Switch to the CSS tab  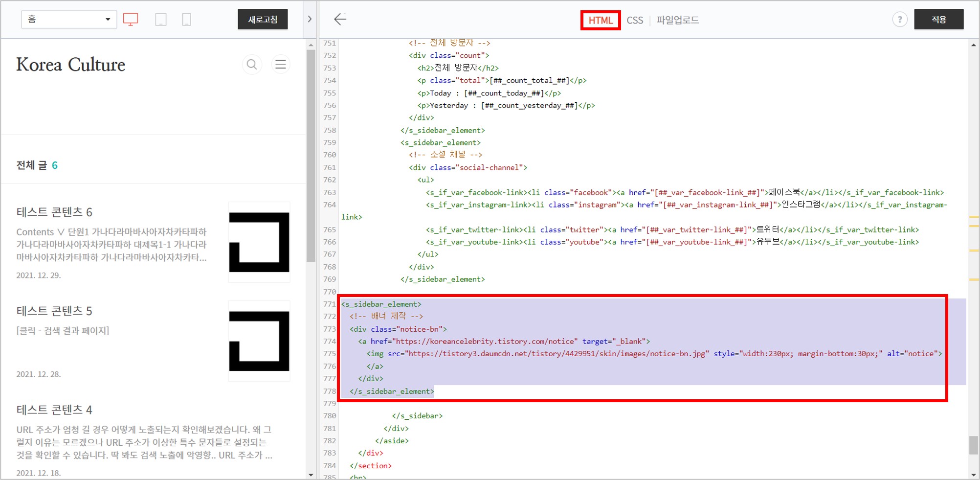635,20
